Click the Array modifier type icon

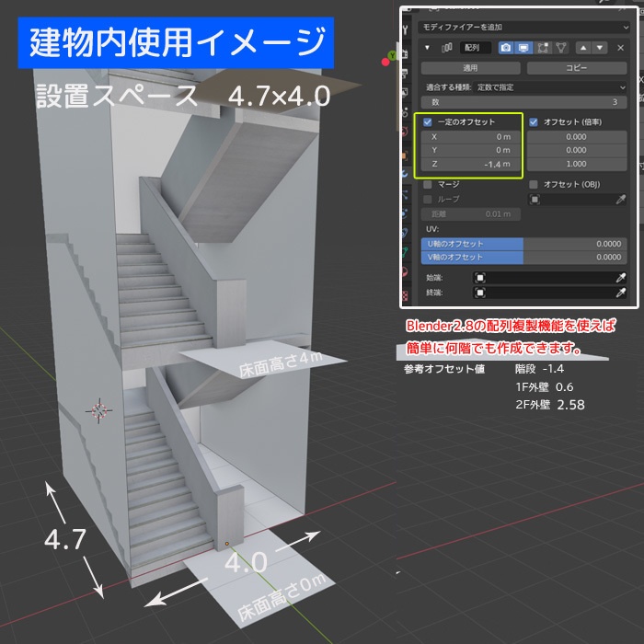click(446, 48)
